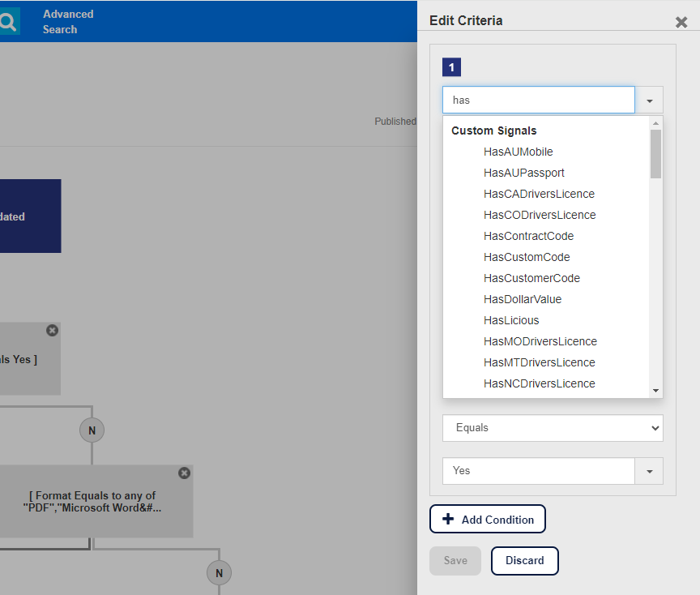
Task: Click the Discard button
Action: pos(524,561)
